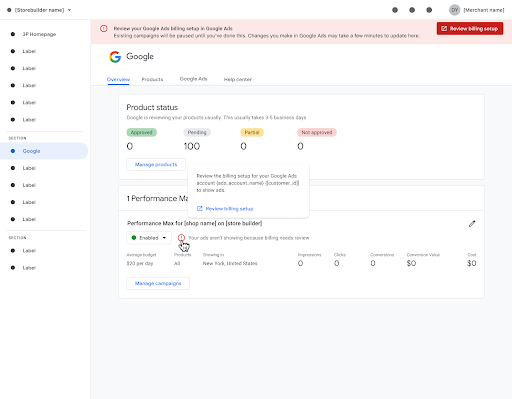Click the Pending status badge

tap(197, 132)
